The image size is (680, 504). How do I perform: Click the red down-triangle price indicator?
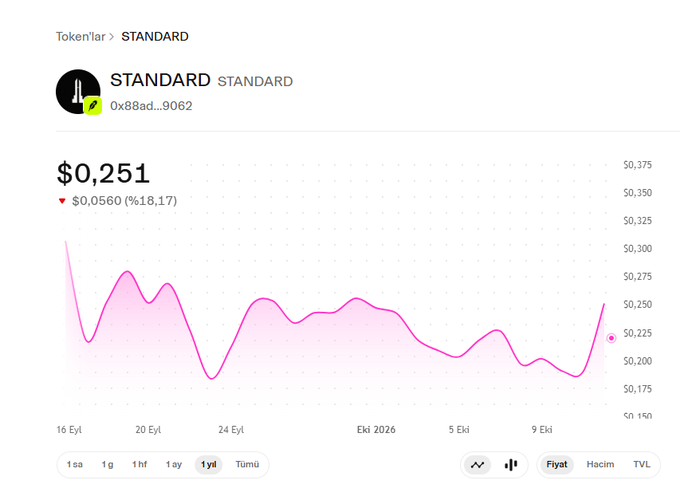coord(62,201)
